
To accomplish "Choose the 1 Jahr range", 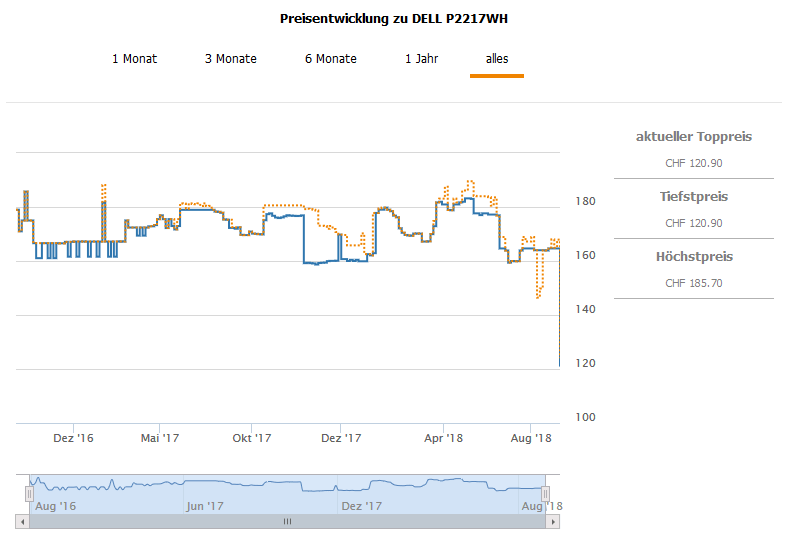I will point(421,59).
